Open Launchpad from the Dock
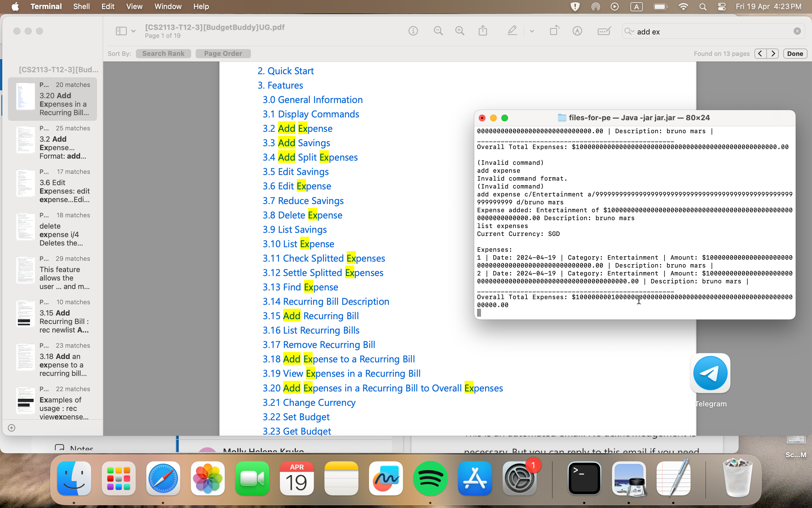 click(118, 478)
